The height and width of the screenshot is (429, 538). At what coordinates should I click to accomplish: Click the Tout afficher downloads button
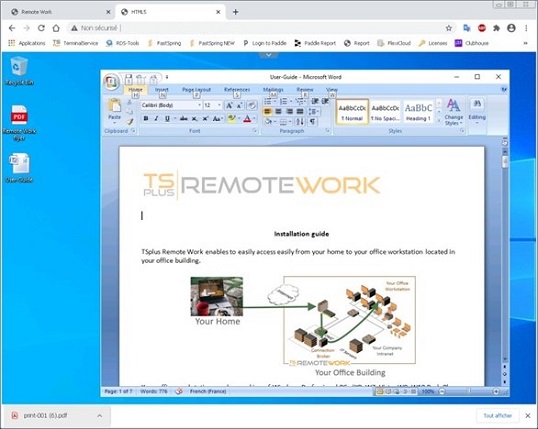point(498,416)
